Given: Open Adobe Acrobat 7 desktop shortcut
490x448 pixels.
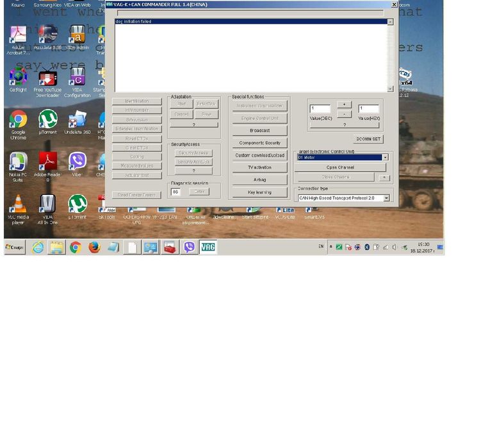Looking at the screenshot, I should coord(18,39).
